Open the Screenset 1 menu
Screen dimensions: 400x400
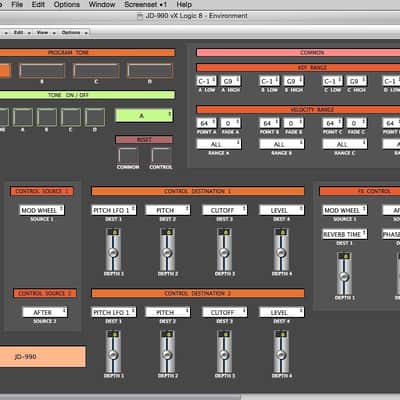click(x=146, y=5)
